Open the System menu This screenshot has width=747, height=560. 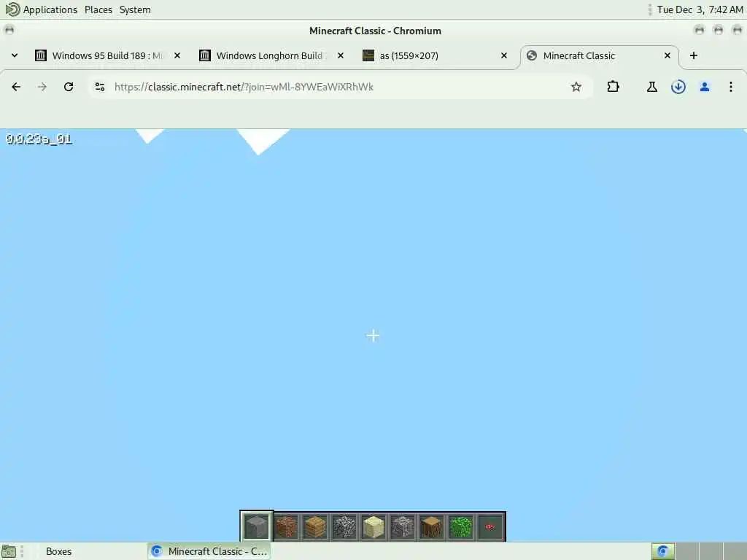pos(135,9)
